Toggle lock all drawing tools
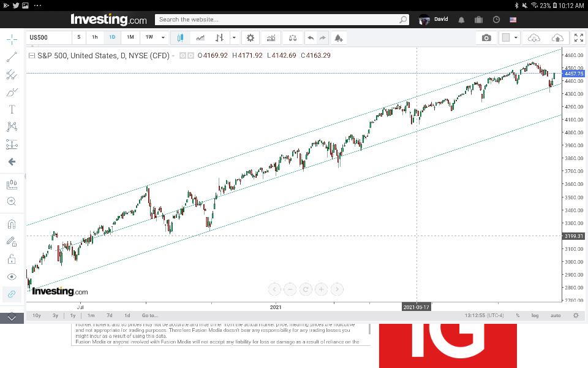The height and width of the screenshot is (368, 588). click(12, 259)
